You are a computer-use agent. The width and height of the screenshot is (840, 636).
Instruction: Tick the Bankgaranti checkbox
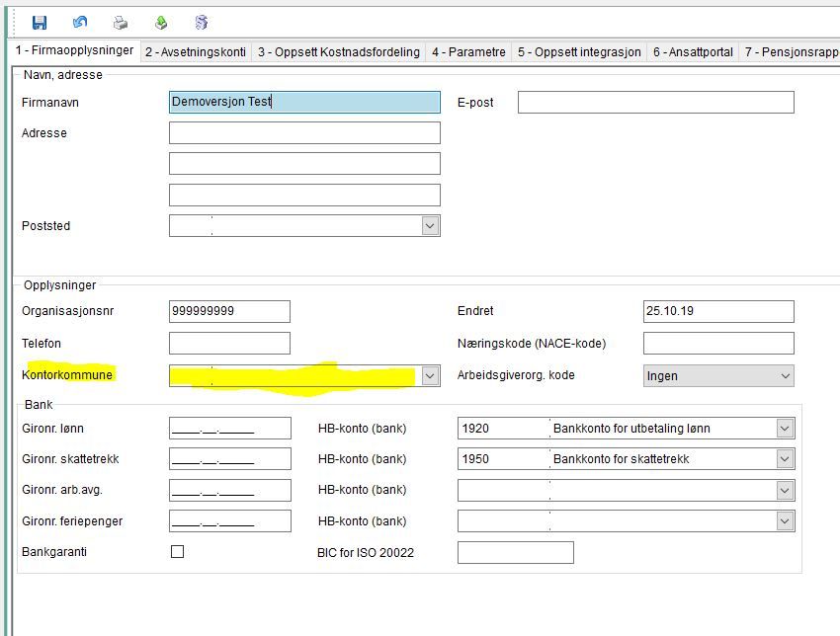177,551
